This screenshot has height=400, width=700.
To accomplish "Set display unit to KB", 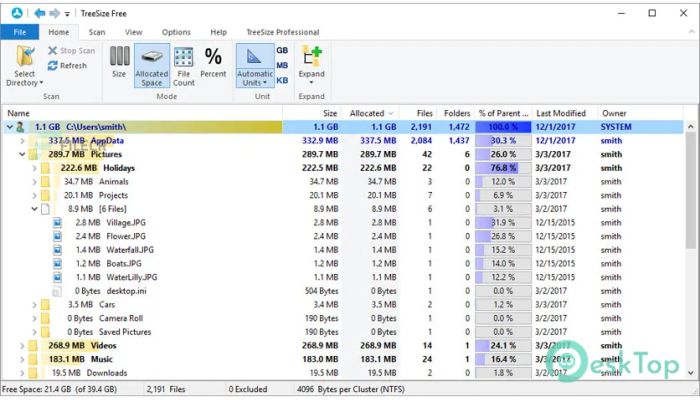I will click(x=282, y=80).
